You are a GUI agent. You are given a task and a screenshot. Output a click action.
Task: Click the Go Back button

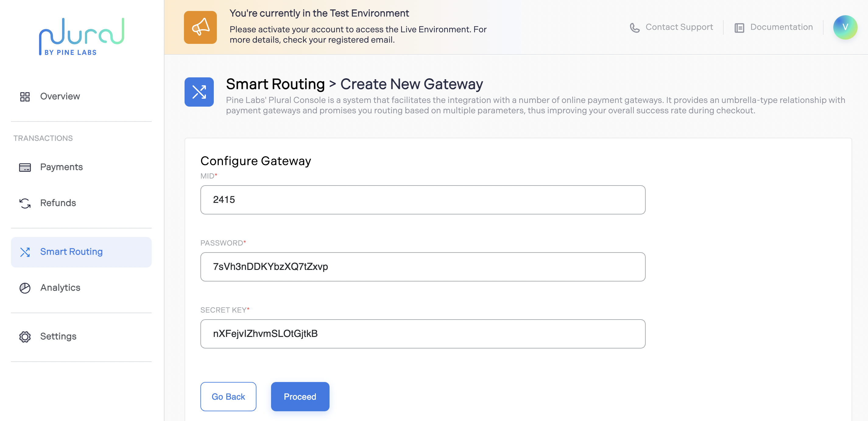[x=228, y=396]
